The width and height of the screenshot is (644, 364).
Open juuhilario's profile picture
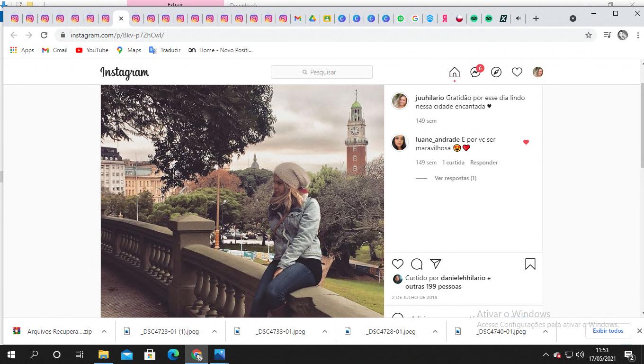pos(400,101)
